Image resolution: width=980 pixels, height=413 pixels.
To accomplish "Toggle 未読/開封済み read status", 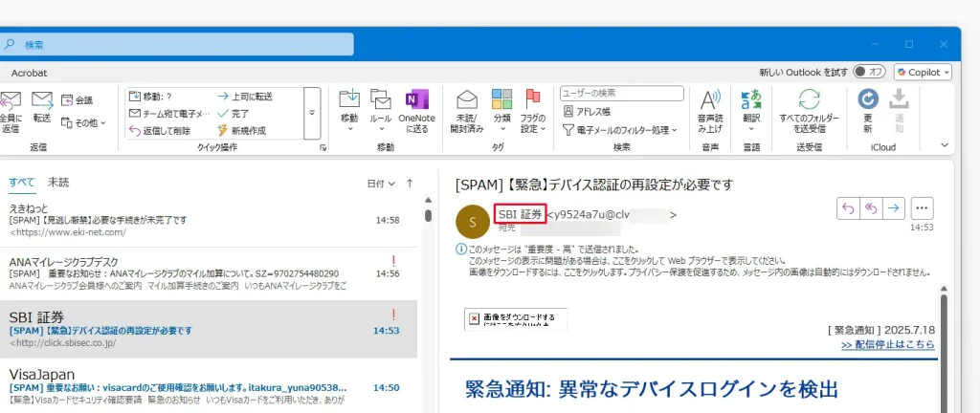I will pos(469,111).
